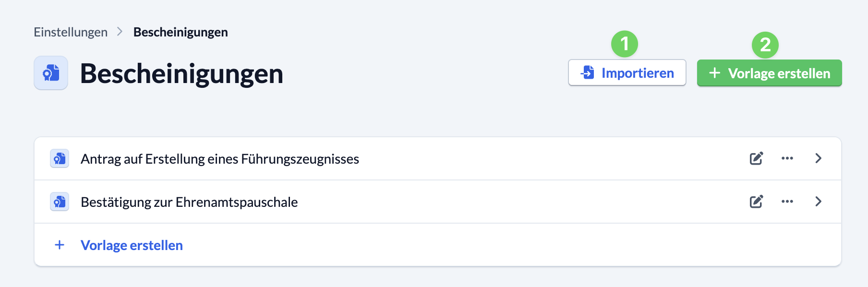Click the import icon inside Importieren button

coord(588,72)
